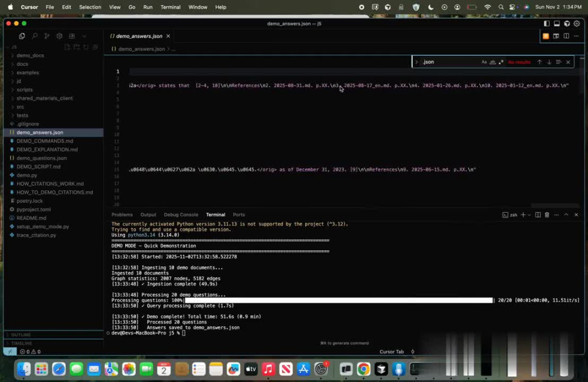
Task: Expand the demo_docs folder
Action: pos(30,55)
